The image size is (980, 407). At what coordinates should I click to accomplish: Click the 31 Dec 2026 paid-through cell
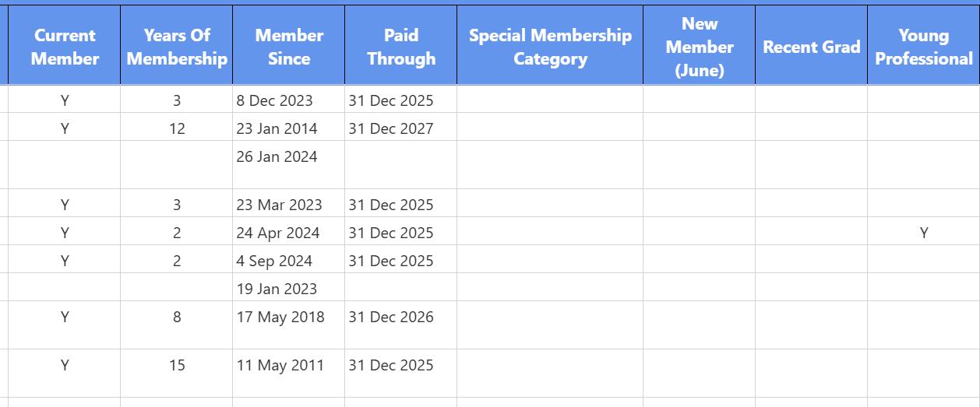(391, 317)
